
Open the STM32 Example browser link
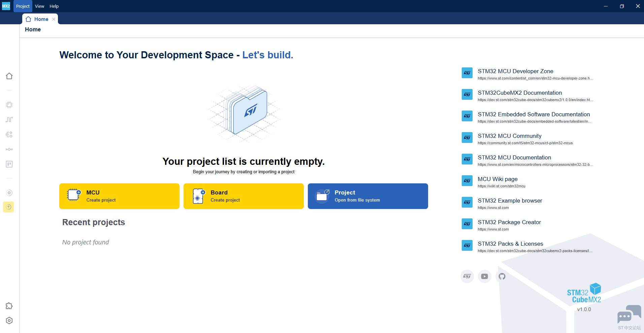point(510,201)
